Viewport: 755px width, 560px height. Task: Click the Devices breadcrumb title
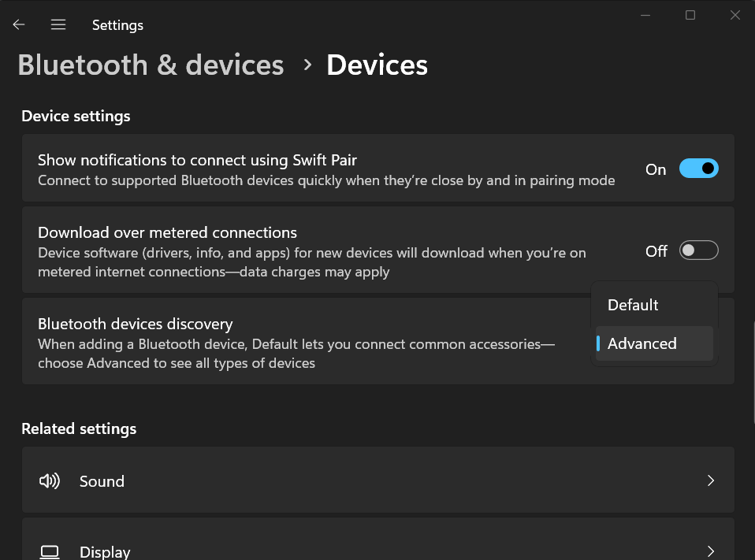click(377, 65)
